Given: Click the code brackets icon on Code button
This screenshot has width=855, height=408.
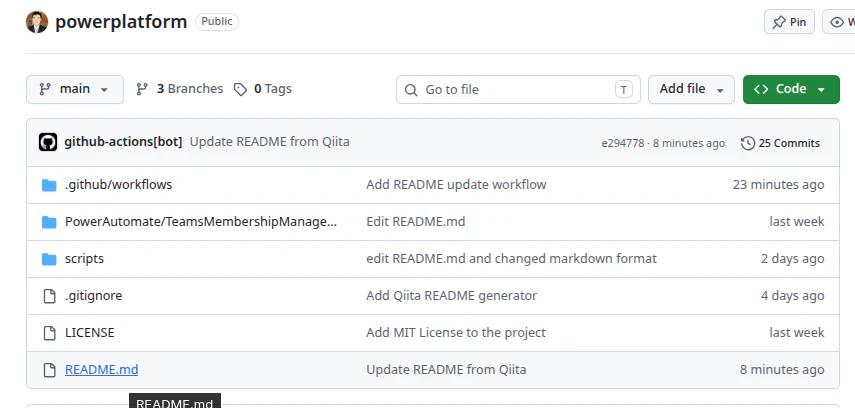Looking at the screenshot, I should click(x=762, y=89).
